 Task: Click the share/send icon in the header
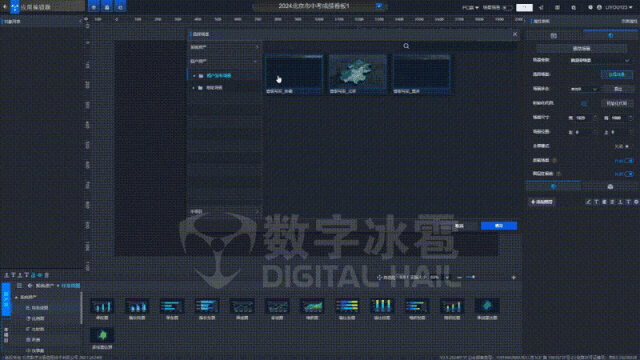[541, 7]
